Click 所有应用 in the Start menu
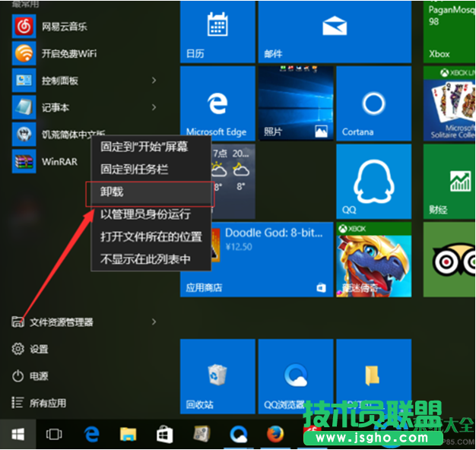The width and height of the screenshot is (476, 450). 47,404
